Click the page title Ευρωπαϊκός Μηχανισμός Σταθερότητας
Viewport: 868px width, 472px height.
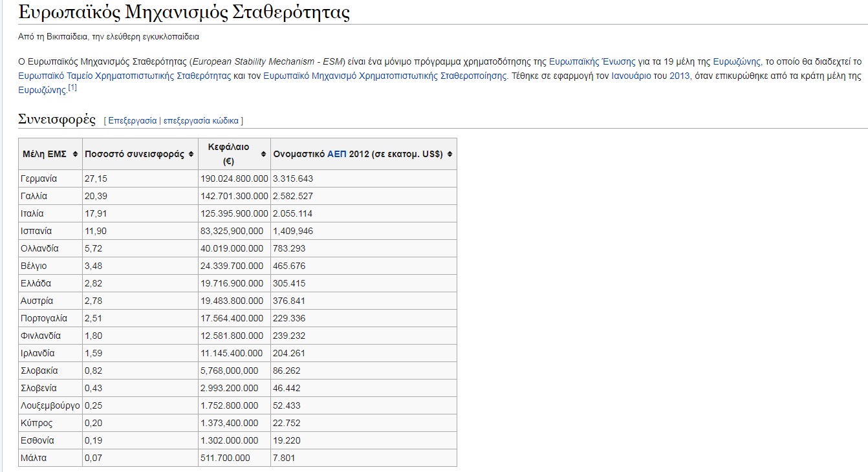point(184,12)
